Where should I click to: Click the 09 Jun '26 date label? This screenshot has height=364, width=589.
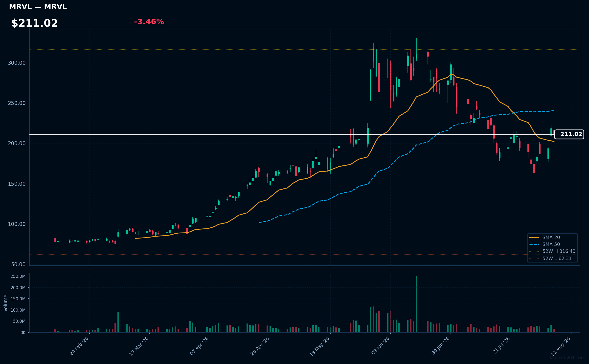pyautogui.click(x=380, y=346)
